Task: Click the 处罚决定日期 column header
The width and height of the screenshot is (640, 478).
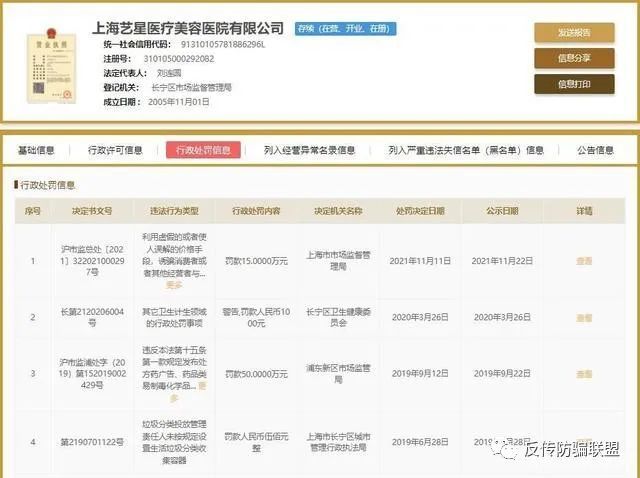Action: click(420, 211)
